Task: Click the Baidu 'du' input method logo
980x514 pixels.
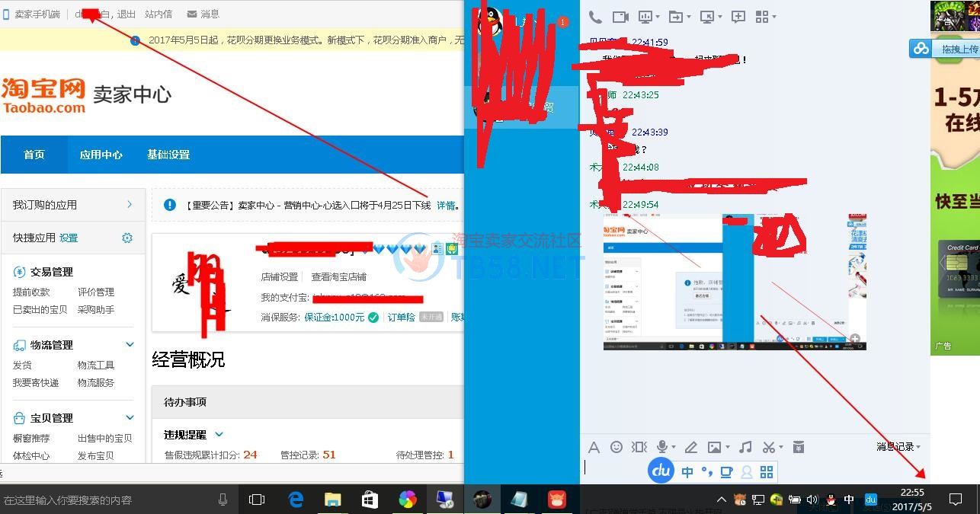Action: tap(661, 471)
